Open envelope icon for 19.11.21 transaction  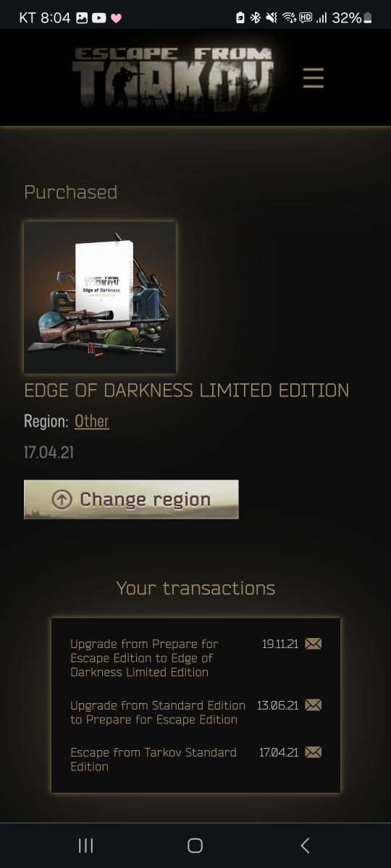point(313,644)
